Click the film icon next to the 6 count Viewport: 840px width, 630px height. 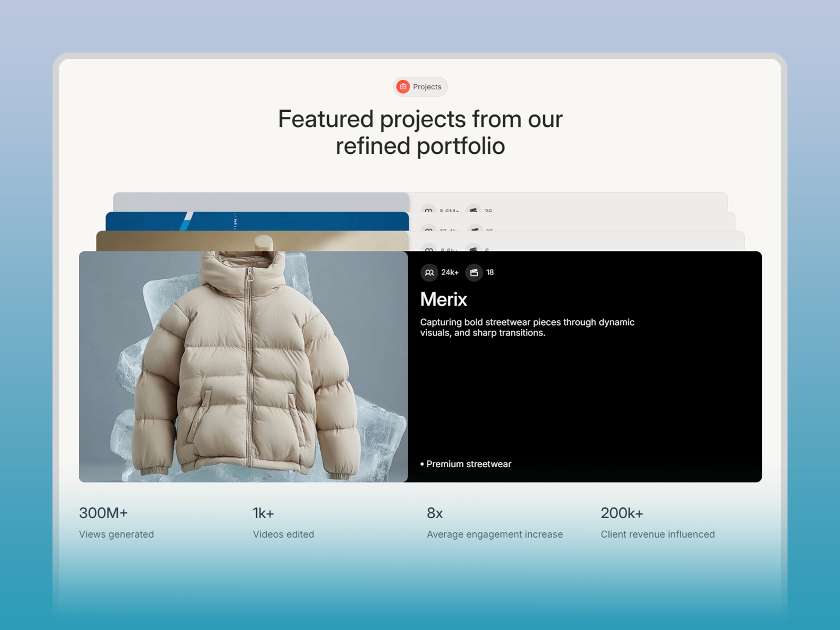(x=472, y=249)
